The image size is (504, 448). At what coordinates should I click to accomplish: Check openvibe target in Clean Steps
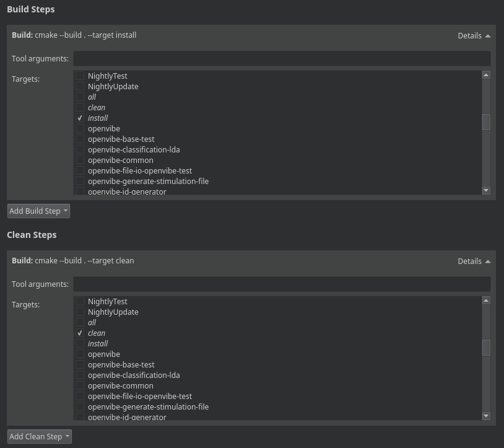coord(80,354)
